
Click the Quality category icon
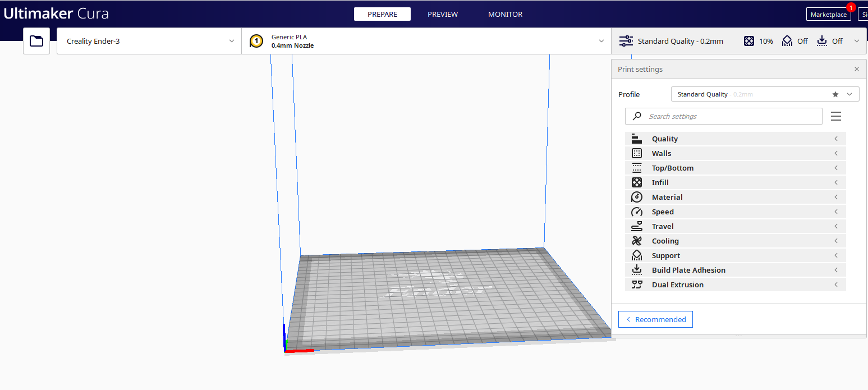click(x=637, y=139)
